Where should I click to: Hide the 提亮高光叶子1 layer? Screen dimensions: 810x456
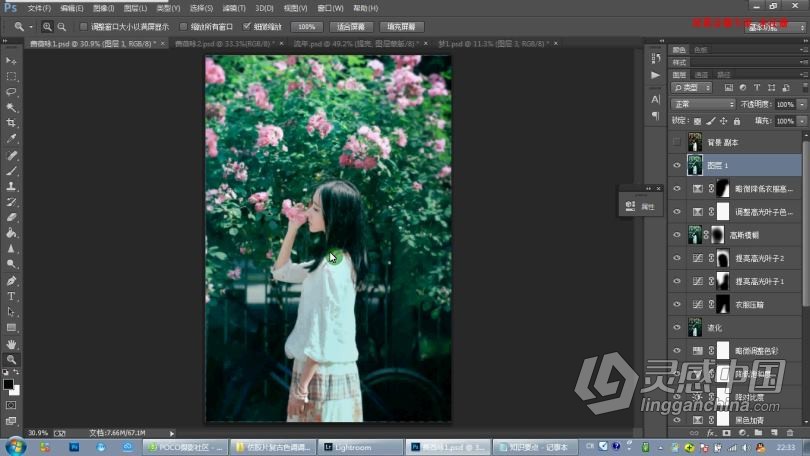tap(677, 281)
